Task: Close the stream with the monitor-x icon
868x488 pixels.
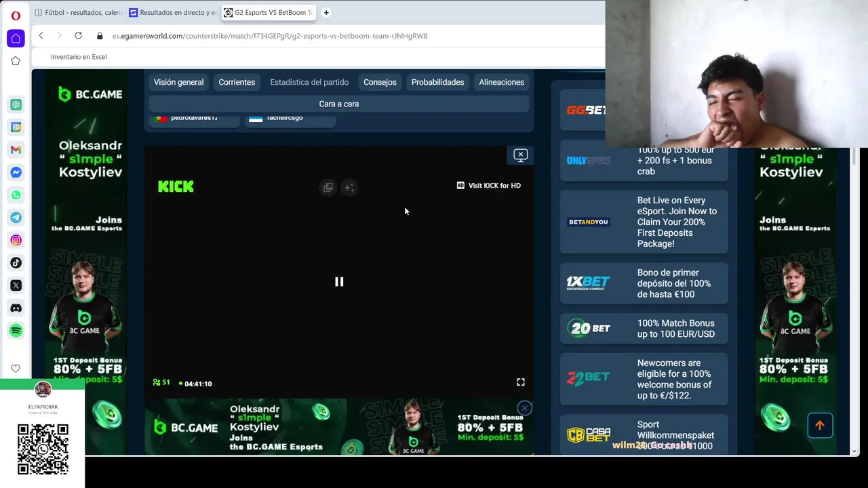Action: pyautogui.click(x=521, y=155)
